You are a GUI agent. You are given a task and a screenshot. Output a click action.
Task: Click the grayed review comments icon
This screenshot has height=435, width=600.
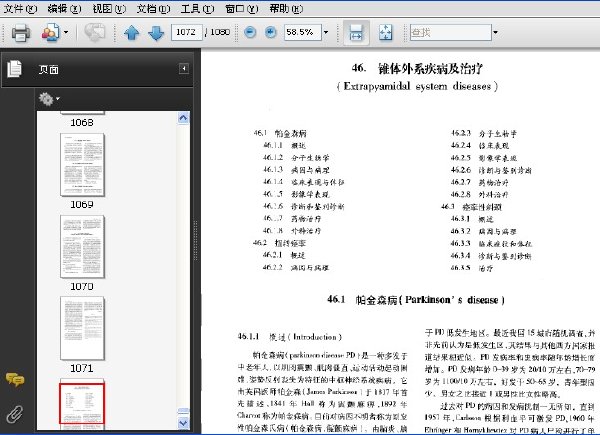[95, 33]
